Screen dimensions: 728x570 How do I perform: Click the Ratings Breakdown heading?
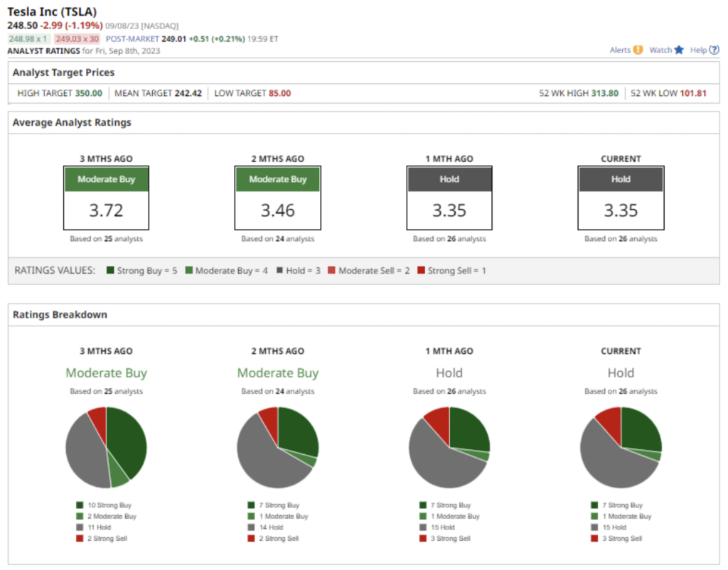60,315
